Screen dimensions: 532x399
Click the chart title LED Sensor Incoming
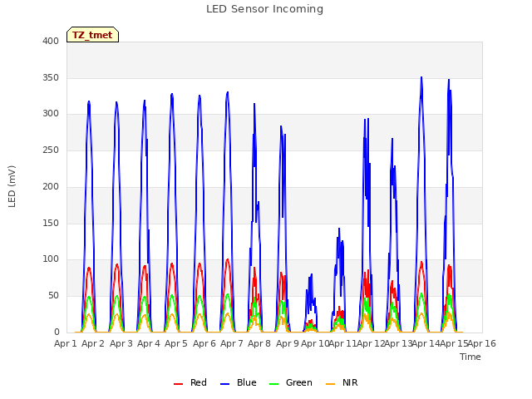[264, 9]
